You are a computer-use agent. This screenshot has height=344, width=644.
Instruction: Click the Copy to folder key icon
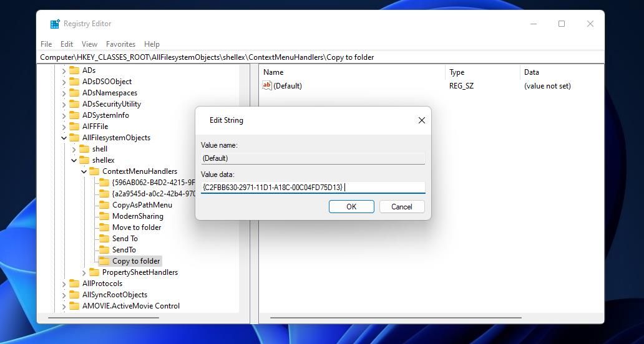[104, 260]
